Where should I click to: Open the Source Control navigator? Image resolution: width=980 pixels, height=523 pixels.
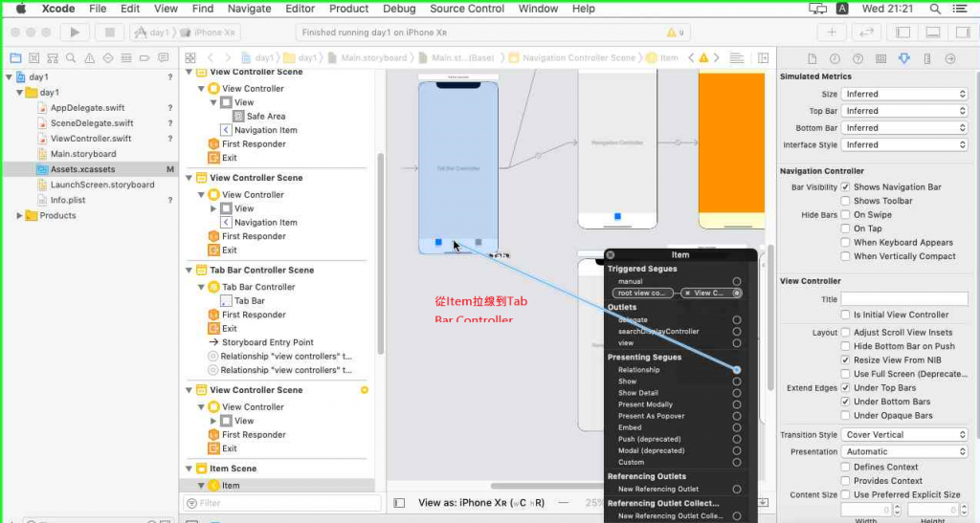point(33,58)
